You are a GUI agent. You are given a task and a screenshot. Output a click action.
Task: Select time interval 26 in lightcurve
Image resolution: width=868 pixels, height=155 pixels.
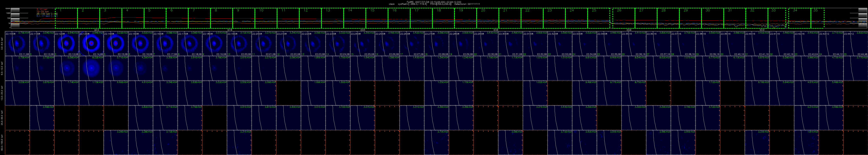coord(624,18)
